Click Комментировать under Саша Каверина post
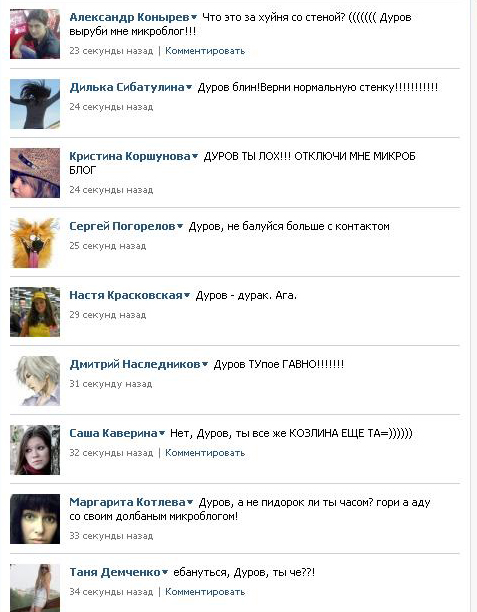Viewport: 477px width, 612px height. (x=205, y=453)
